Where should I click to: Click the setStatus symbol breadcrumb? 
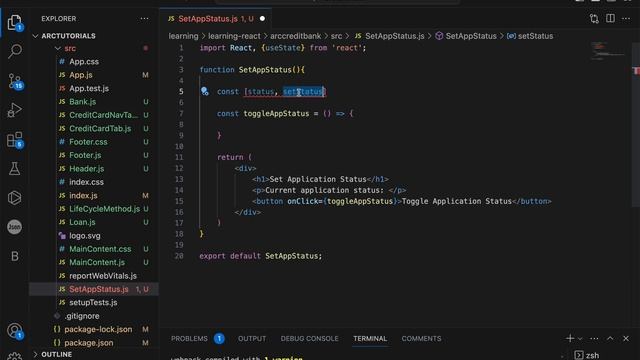click(535, 36)
